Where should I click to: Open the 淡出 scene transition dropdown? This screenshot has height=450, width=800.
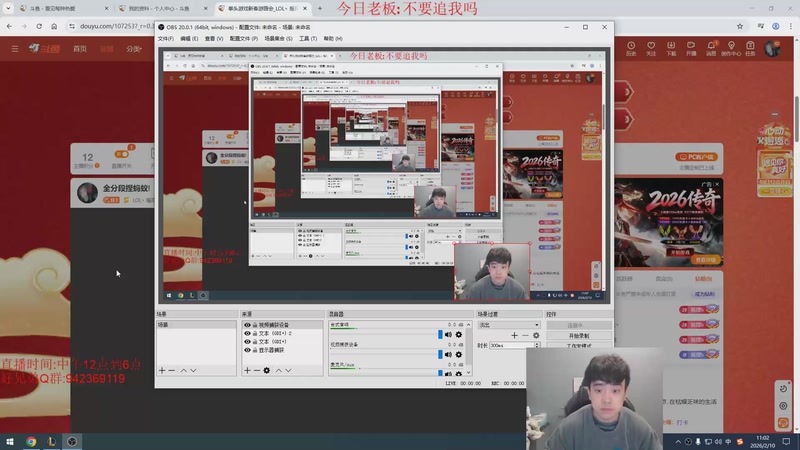point(509,325)
